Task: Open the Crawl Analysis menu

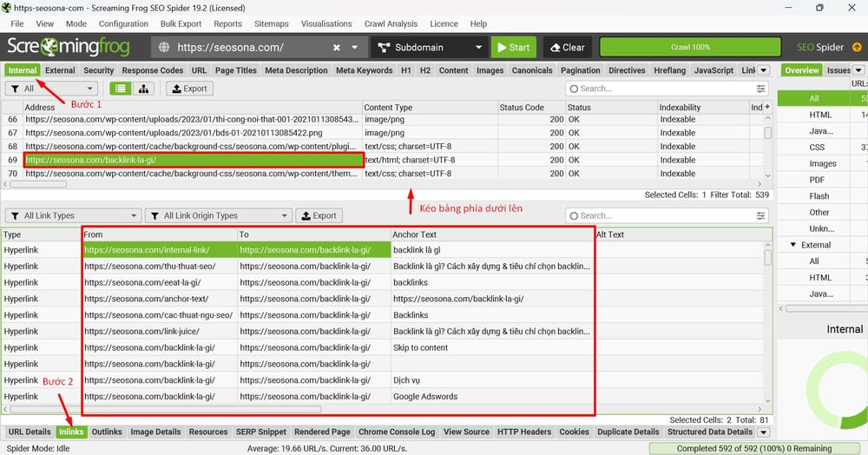Action: pyautogui.click(x=391, y=23)
